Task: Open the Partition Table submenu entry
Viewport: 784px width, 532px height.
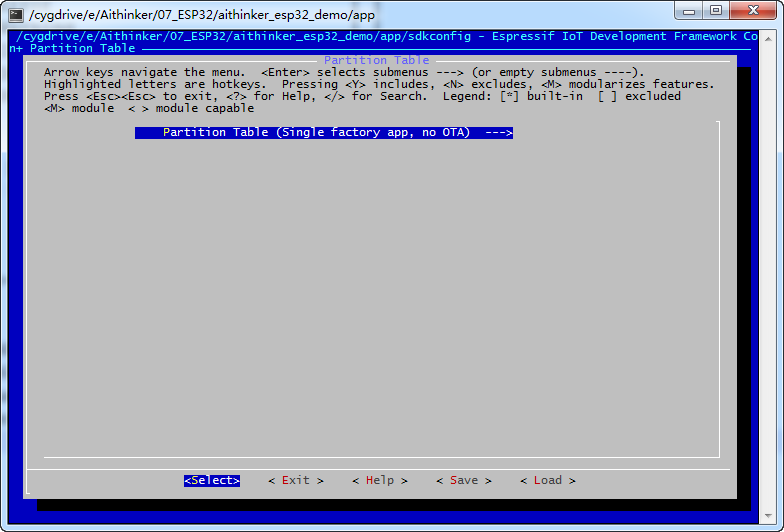Action: 324,132
